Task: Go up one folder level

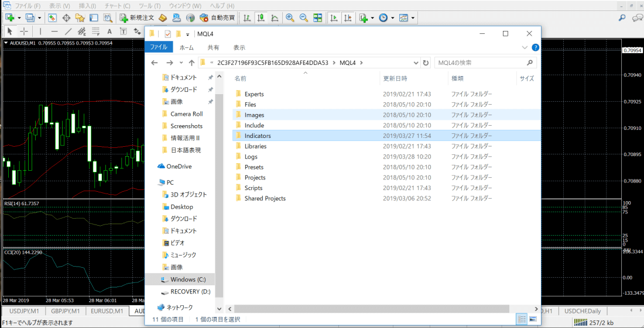Action: (191, 63)
